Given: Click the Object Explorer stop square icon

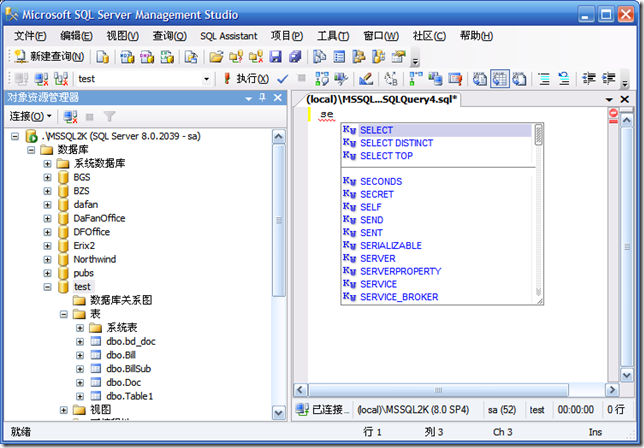Looking at the screenshot, I should [90, 117].
